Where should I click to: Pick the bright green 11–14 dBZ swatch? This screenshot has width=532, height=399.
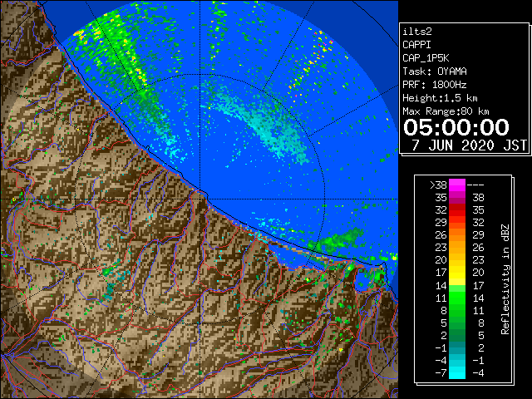click(457, 298)
